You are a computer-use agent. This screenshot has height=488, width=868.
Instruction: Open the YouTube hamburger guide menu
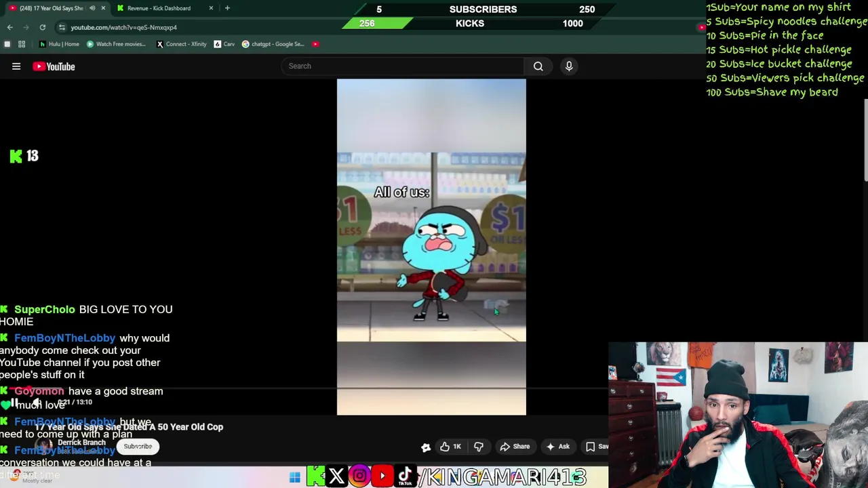pos(16,66)
